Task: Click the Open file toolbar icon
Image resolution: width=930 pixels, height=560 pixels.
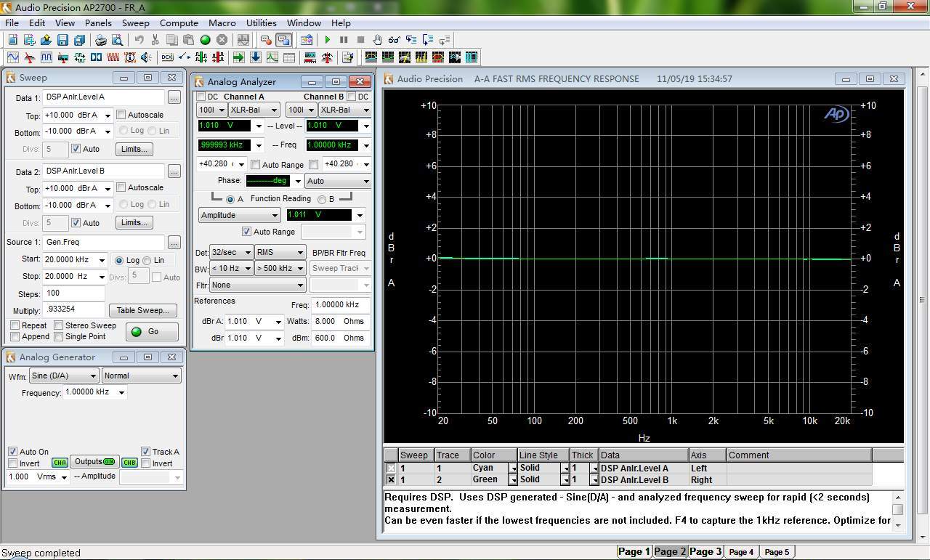Action: (46, 40)
